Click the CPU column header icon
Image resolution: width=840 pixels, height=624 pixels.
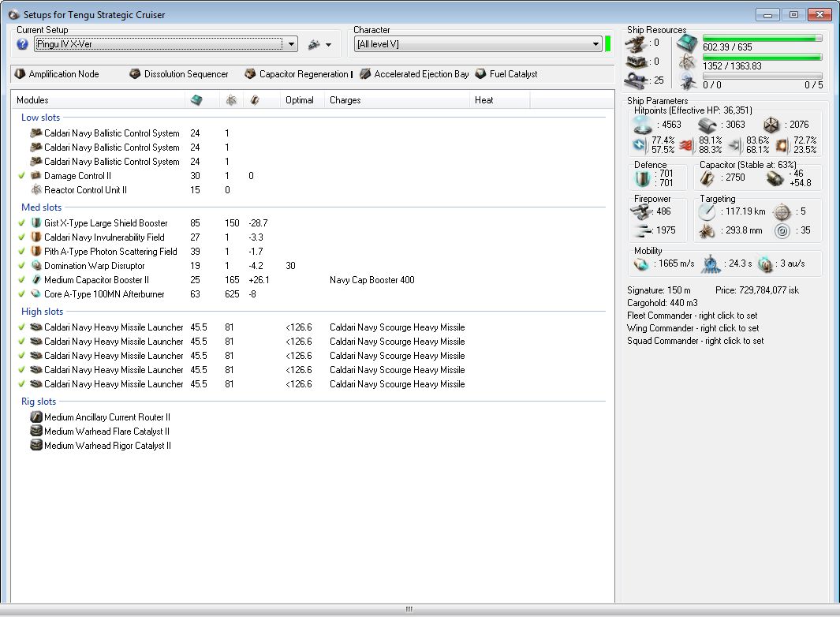(x=196, y=100)
